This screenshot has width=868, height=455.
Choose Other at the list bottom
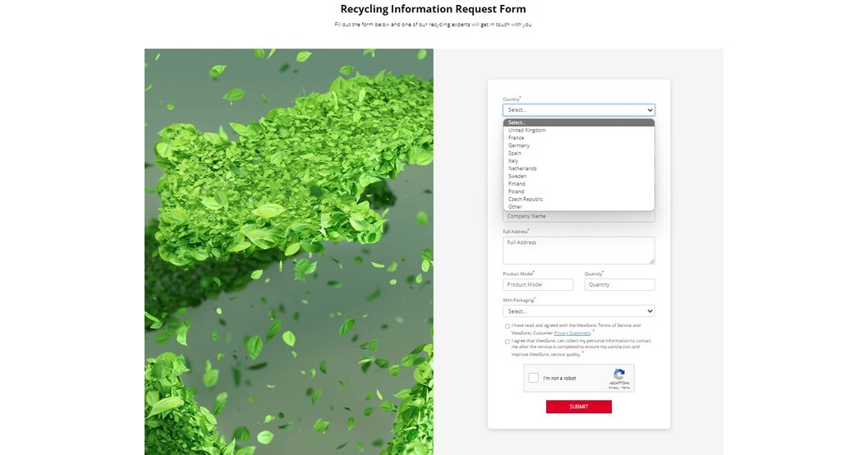point(515,207)
